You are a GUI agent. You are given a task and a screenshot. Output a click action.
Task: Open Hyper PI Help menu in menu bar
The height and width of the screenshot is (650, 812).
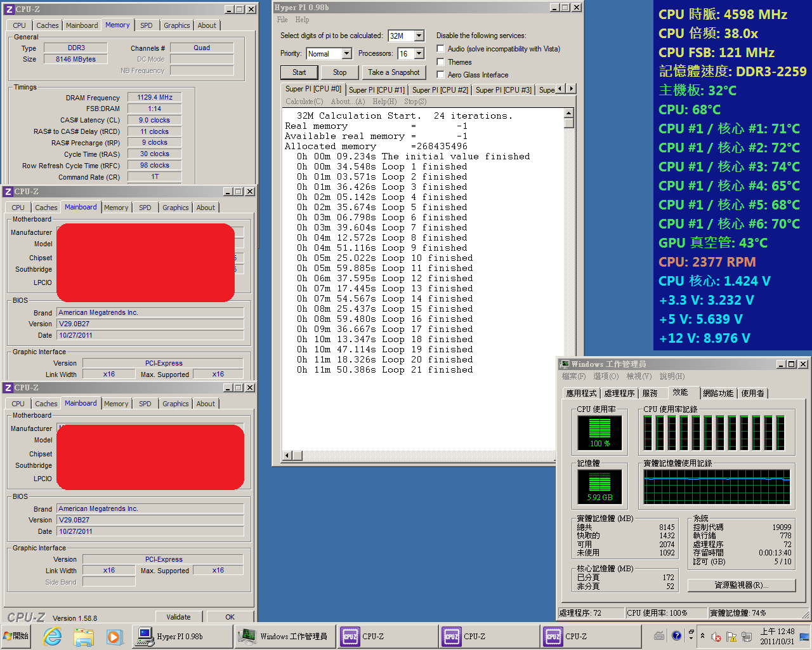[x=302, y=20]
